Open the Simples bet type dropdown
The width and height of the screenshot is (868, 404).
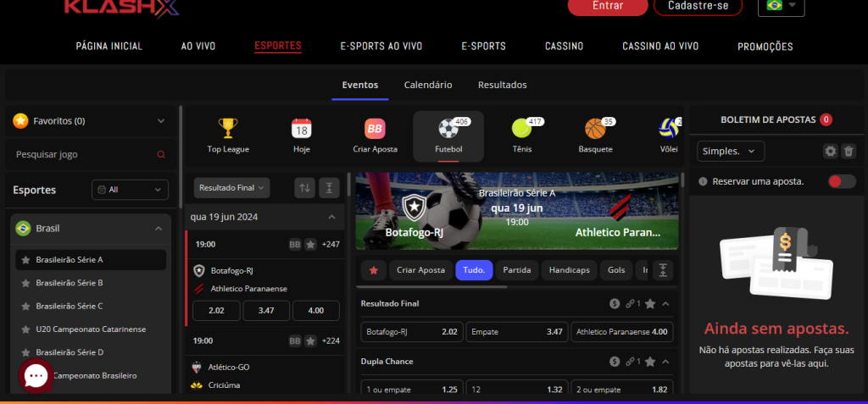[x=731, y=151]
